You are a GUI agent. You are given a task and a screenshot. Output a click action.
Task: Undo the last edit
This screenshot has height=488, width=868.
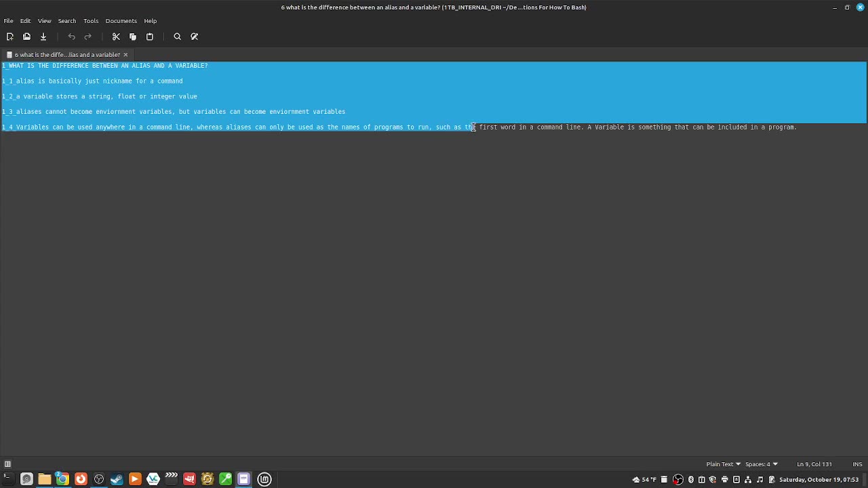click(x=71, y=37)
